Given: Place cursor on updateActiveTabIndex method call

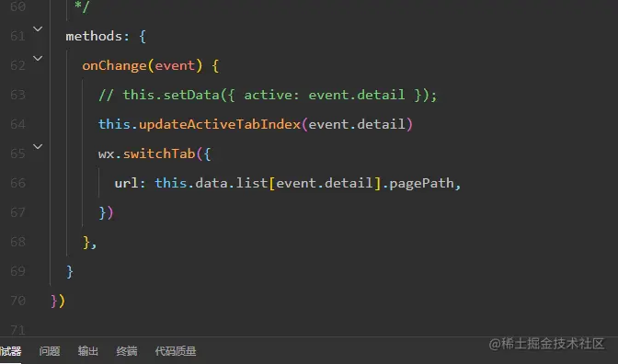Looking at the screenshot, I should 220,124.
